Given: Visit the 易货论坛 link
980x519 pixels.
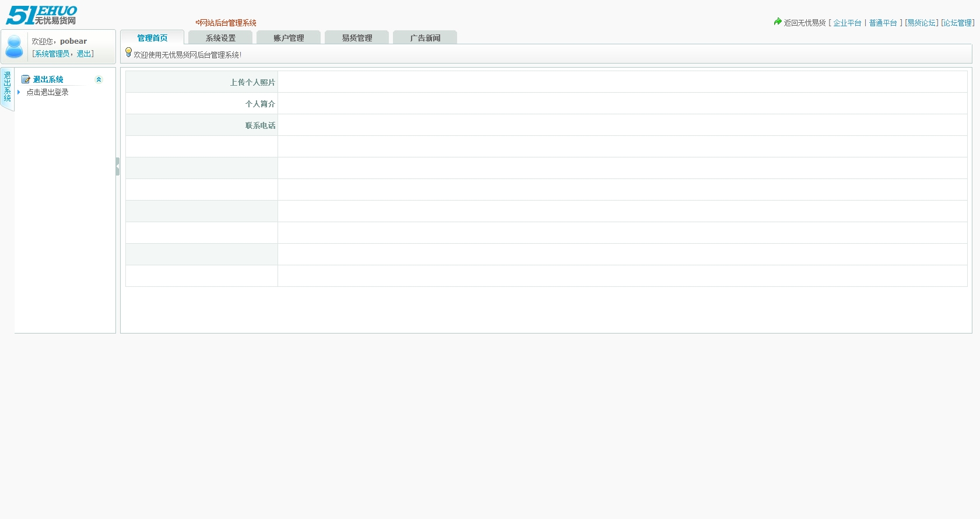Looking at the screenshot, I should pos(922,23).
